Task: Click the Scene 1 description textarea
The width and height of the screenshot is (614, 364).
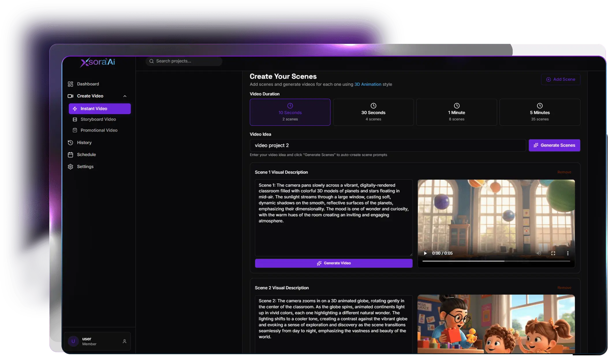Action: [x=334, y=218]
